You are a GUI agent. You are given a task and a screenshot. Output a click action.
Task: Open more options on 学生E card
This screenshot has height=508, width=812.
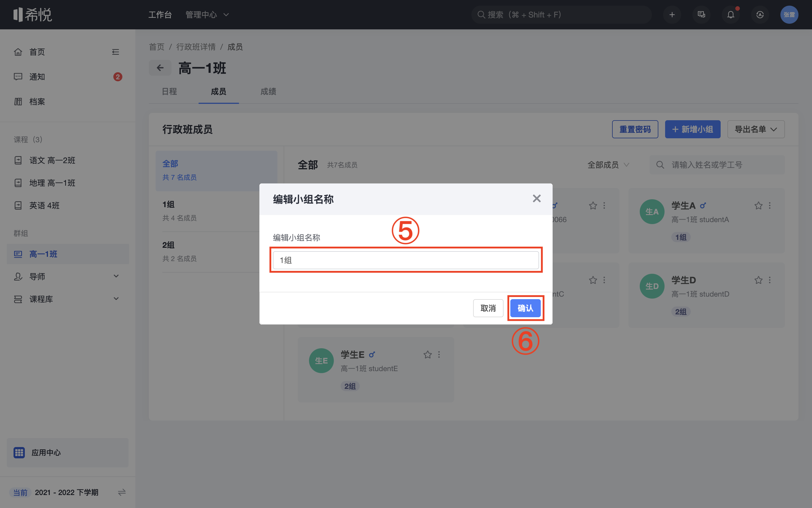pos(439,355)
